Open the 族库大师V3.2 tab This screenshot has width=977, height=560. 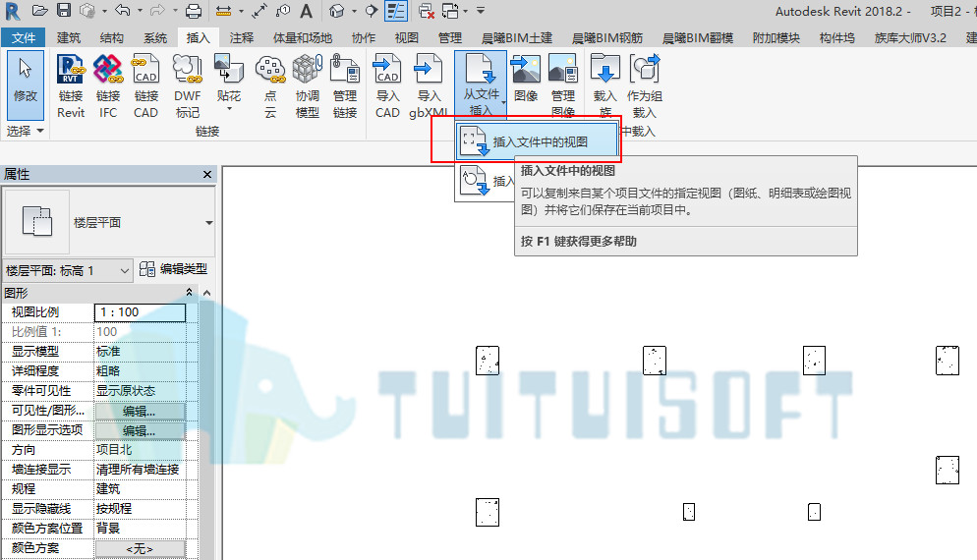coord(910,38)
